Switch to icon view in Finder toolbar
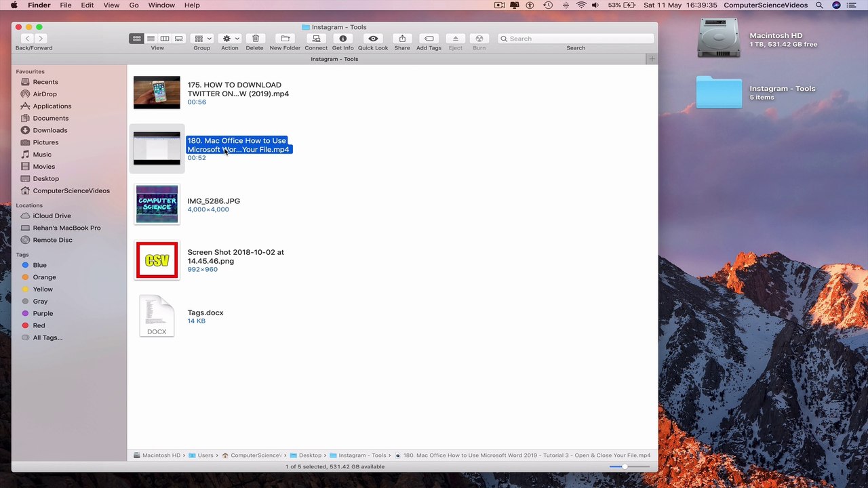The height and width of the screenshot is (488, 868). [x=137, y=39]
